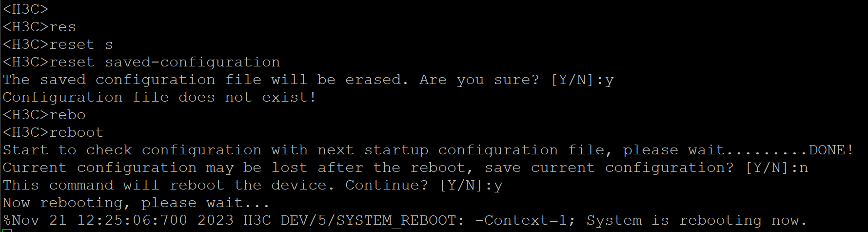The width and height of the screenshot is (868, 232).
Task: Click the "SYSTEM_REBOOT" log keyword
Action: pyautogui.click(x=397, y=220)
